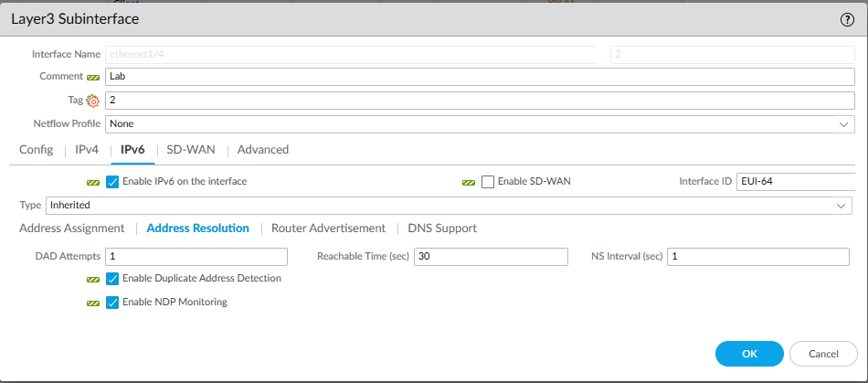This screenshot has width=868, height=383.
Task: Check the Enable SD-WAN box
Action: pos(488,182)
